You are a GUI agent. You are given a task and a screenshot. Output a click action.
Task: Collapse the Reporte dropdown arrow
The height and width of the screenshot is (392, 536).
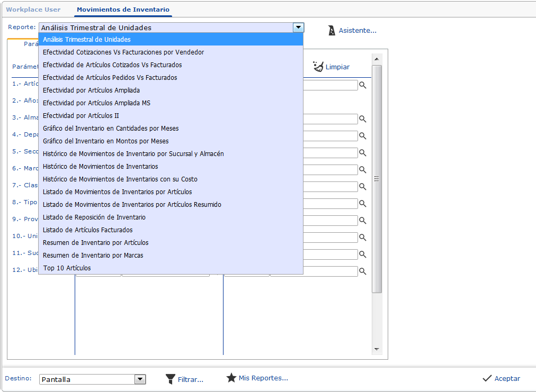[x=298, y=28]
